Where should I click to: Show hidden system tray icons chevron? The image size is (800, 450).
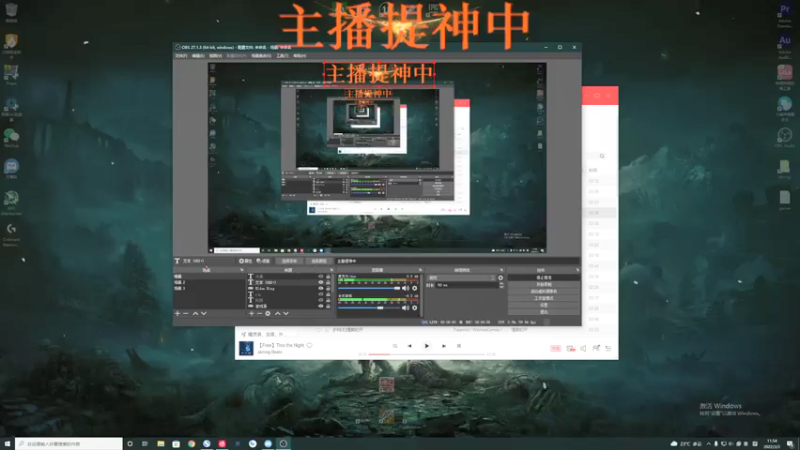click(708, 444)
